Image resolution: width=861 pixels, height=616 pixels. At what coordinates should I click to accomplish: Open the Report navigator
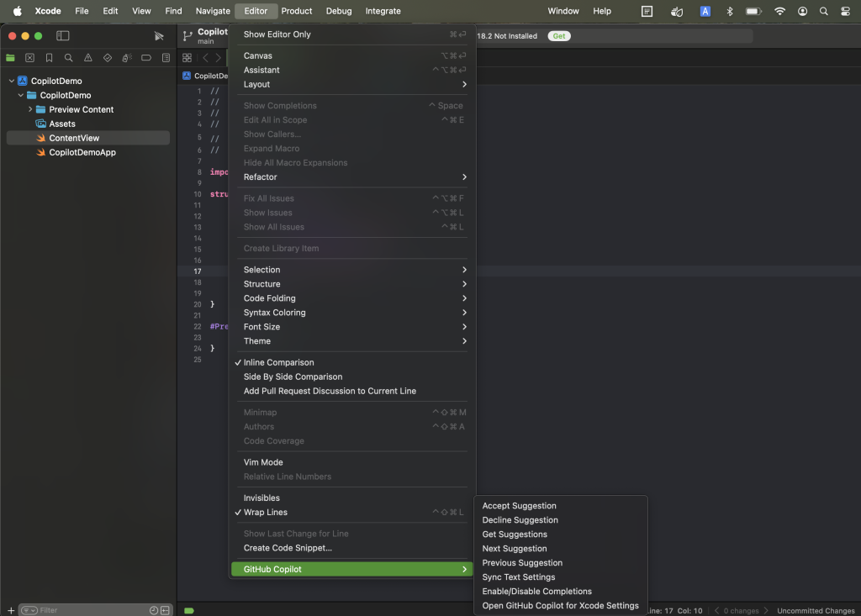click(x=166, y=58)
